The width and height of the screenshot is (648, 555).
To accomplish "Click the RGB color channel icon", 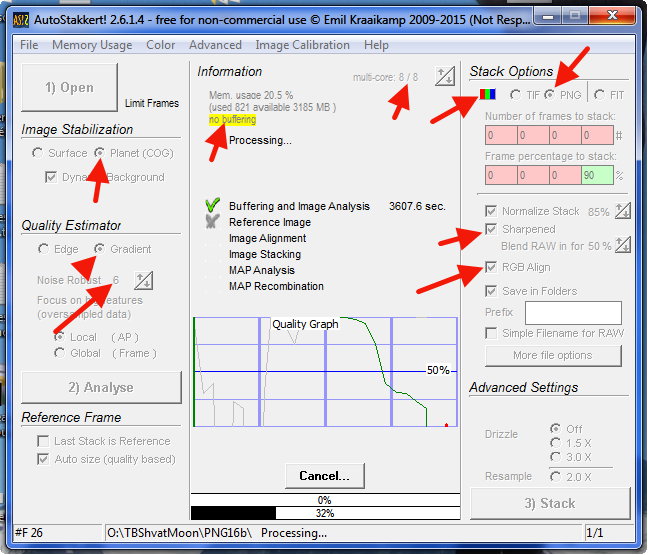I will click(487, 94).
